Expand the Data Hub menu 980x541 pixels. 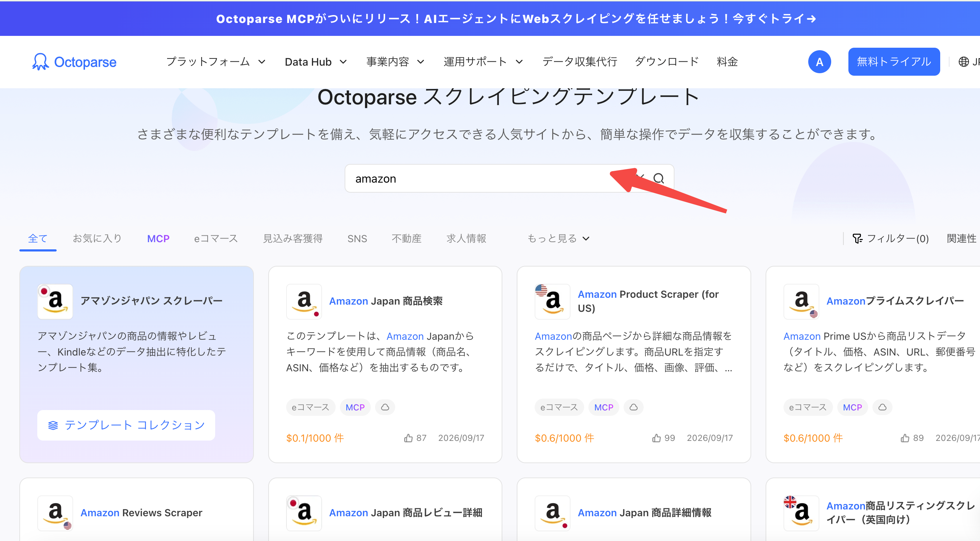coord(316,62)
